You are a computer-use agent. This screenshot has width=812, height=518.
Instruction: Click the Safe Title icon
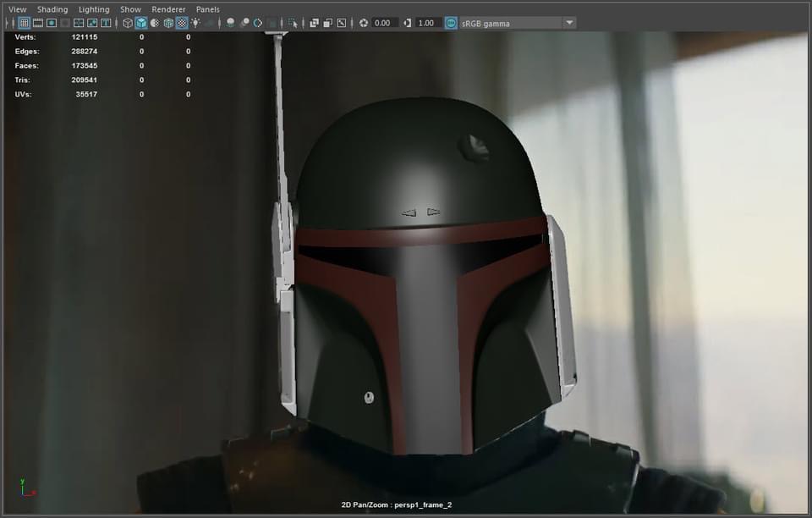(107, 23)
